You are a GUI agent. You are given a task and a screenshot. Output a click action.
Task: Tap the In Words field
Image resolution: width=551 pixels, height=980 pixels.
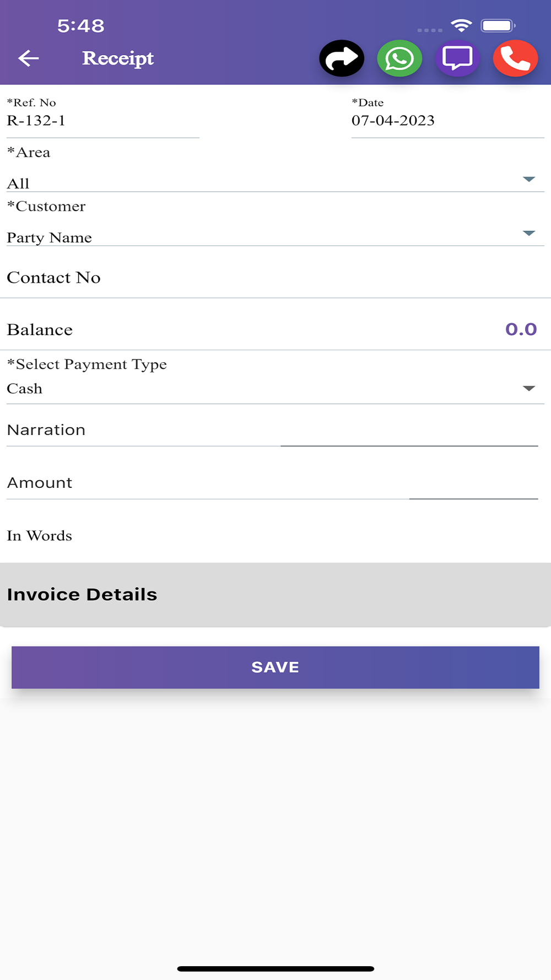click(275, 535)
